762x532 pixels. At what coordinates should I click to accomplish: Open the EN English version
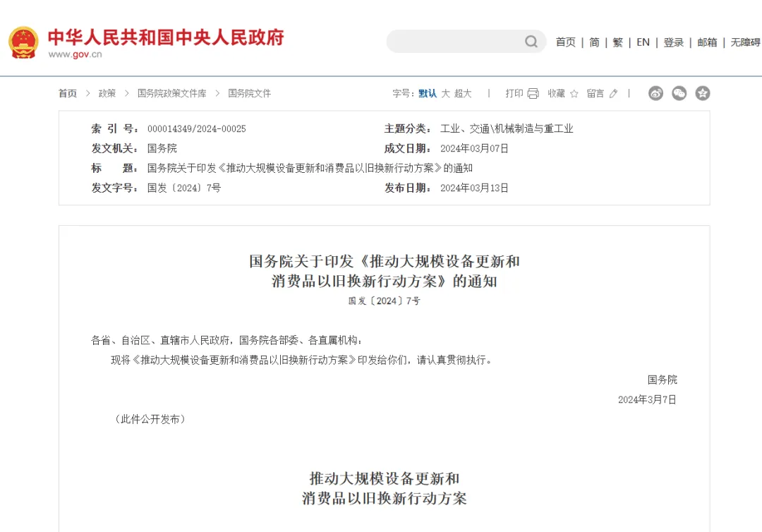coord(643,42)
